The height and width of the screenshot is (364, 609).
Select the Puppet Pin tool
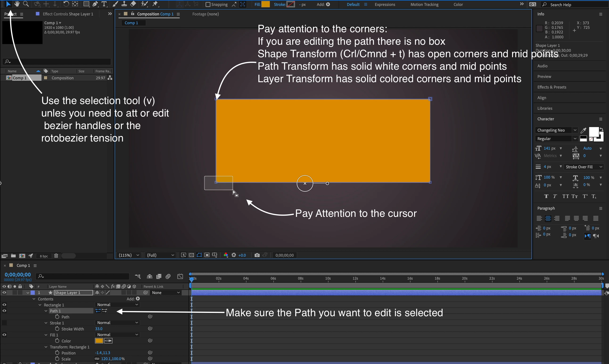[x=155, y=4]
